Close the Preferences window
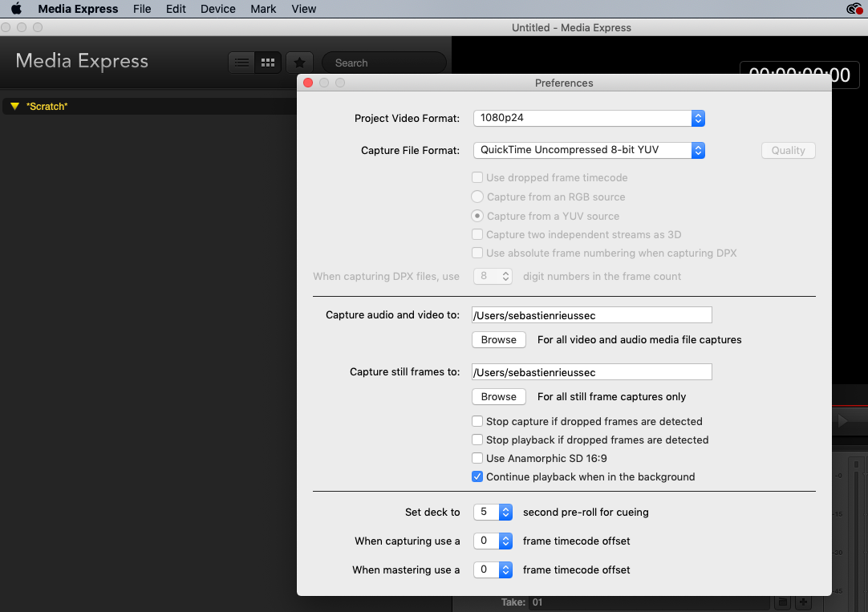 click(x=308, y=83)
